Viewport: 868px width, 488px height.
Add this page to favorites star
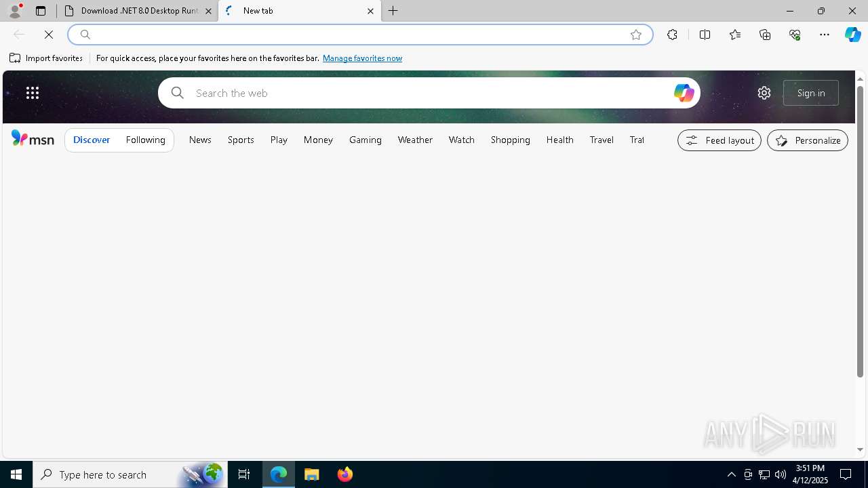[x=636, y=35]
